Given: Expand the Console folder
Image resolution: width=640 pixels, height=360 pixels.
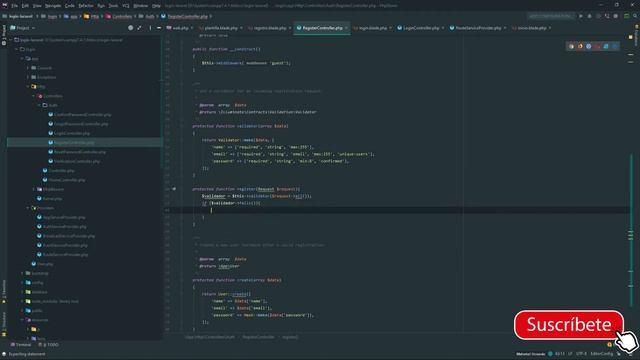Looking at the screenshot, I should pos(28,68).
